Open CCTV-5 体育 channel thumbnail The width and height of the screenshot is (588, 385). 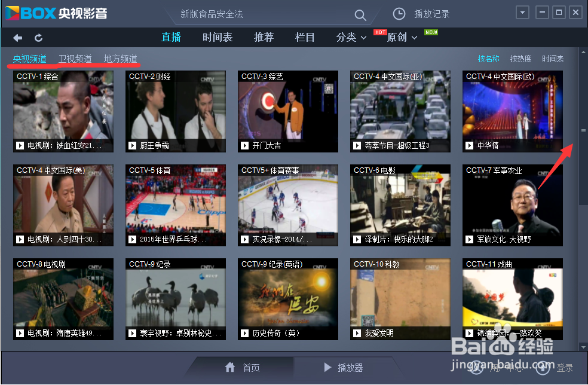coord(176,205)
